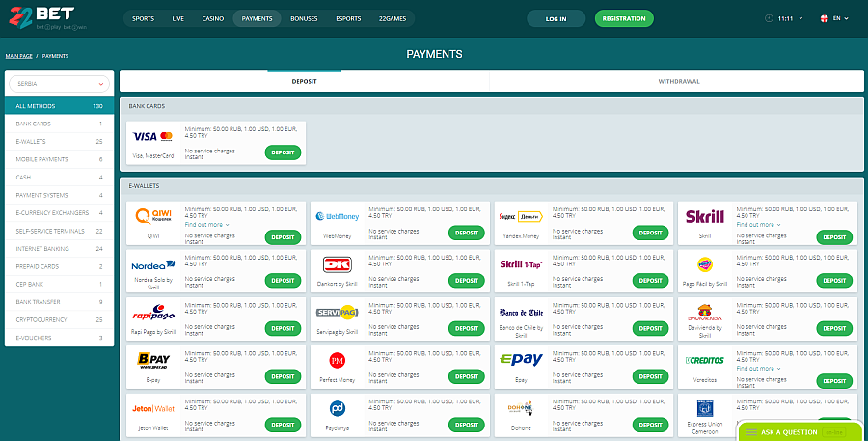Click the Perfect Money PM logo
This screenshot has width=868, height=441.
tap(338, 361)
